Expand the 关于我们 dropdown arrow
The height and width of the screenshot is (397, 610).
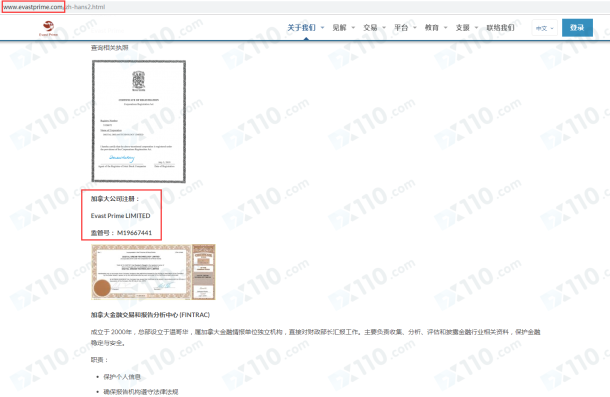322,28
